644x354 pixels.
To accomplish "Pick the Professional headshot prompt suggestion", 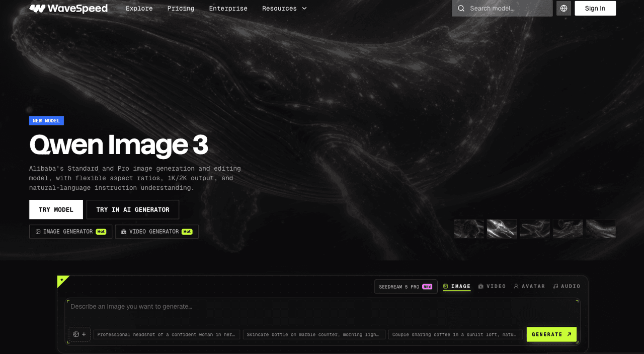I will pos(167,334).
